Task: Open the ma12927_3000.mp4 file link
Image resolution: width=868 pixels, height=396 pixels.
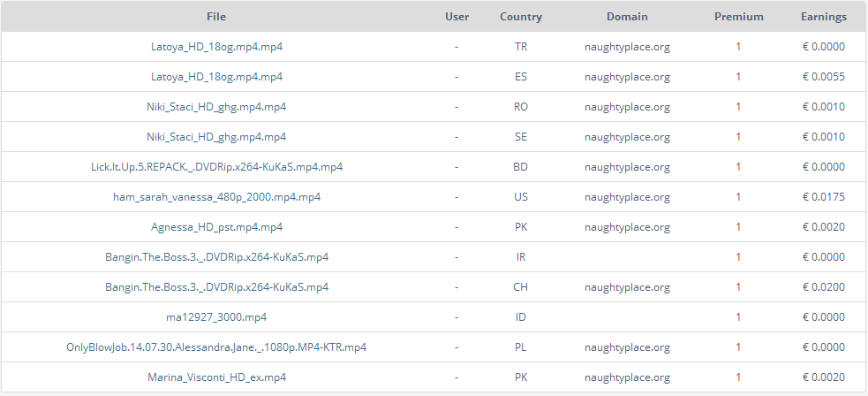Action: point(216,317)
